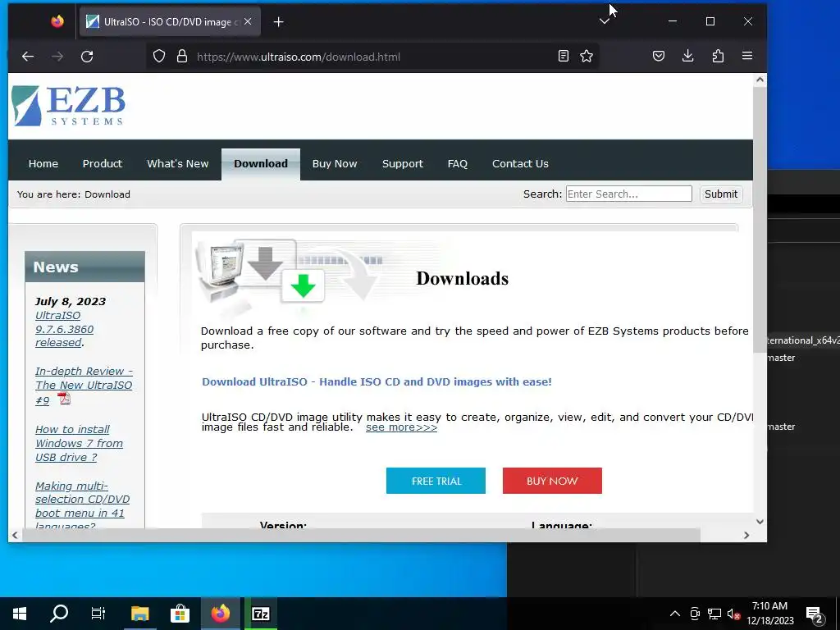Open the extensions puzzle icon
840x630 pixels.
(x=718, y=56)
